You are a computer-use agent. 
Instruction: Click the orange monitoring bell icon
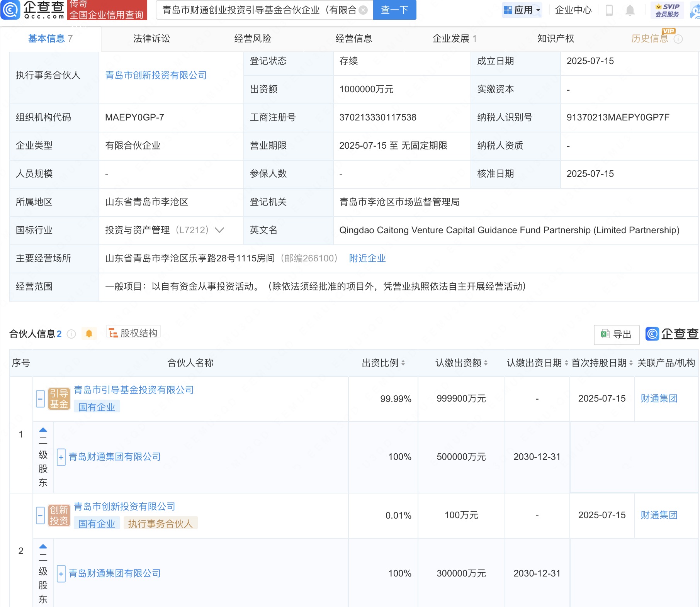pos(89,334)
